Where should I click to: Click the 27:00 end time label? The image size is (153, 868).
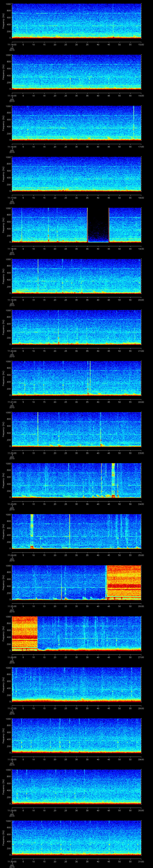point(141,657)
